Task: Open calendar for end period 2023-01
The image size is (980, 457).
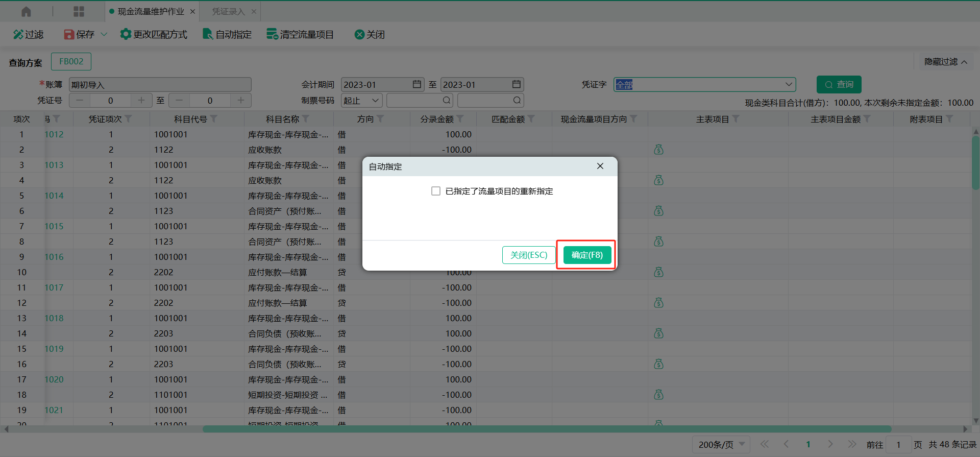Action: [x=517, y=84]
